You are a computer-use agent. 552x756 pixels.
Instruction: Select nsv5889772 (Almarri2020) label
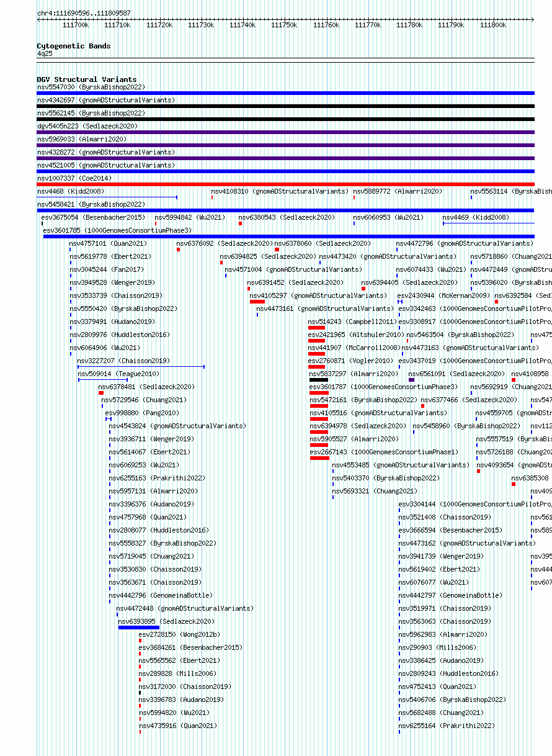point(398,191)
